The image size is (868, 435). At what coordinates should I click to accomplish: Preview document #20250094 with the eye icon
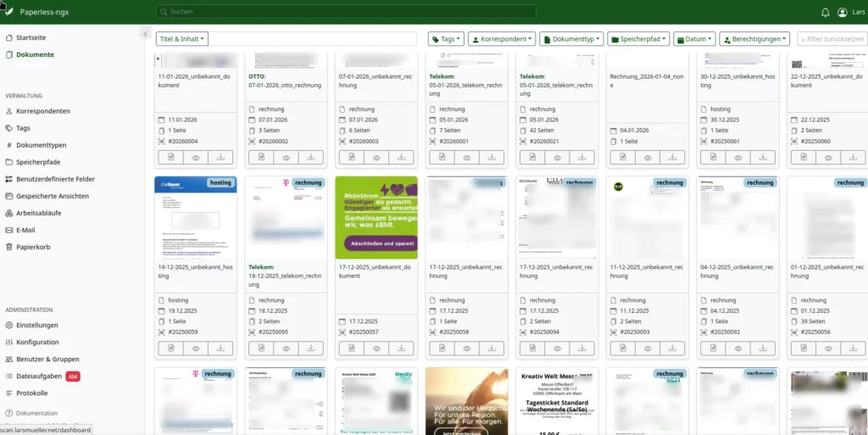pyautogui.click(x=558, y=349)
